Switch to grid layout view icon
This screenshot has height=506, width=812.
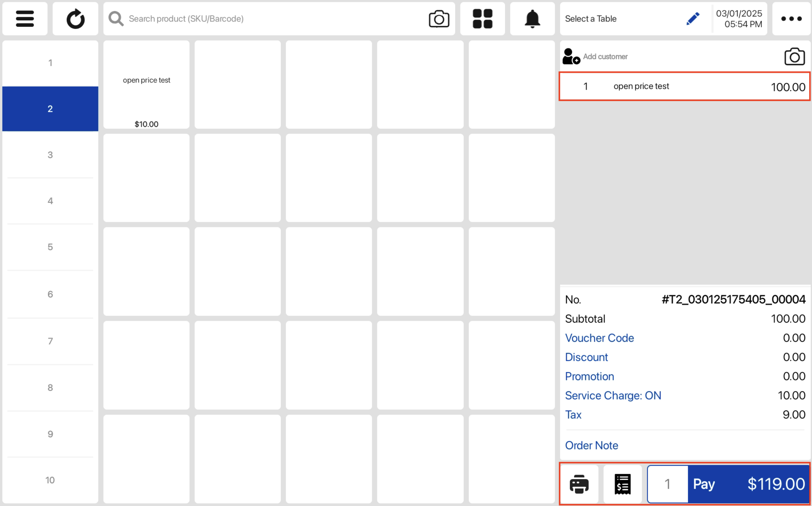point(482,19)
